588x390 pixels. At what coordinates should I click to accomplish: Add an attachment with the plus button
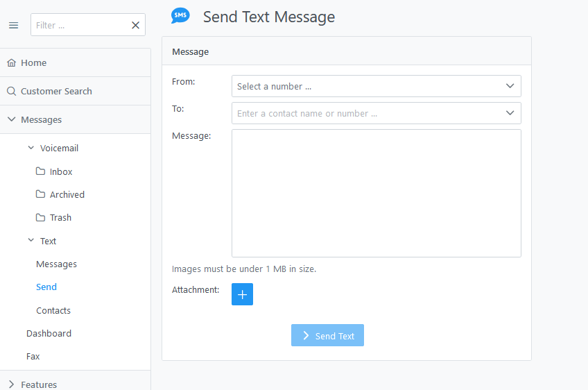[242, 294]
